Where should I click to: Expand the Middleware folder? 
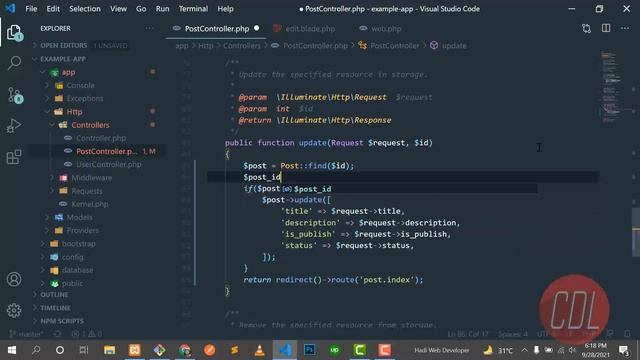[x=91, y=178]
